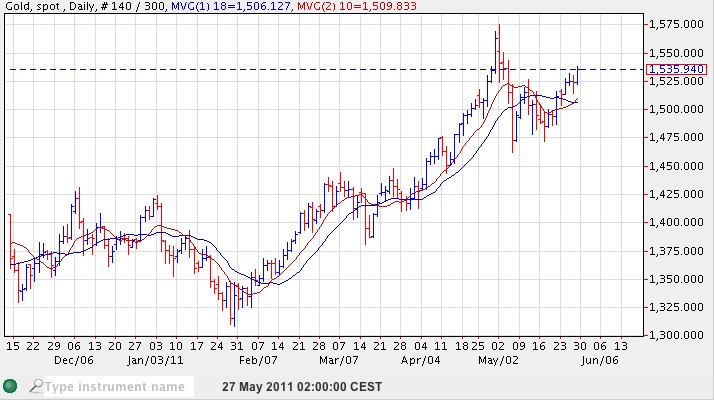Click the boxed price label 1,535.940

click(676, 69)
